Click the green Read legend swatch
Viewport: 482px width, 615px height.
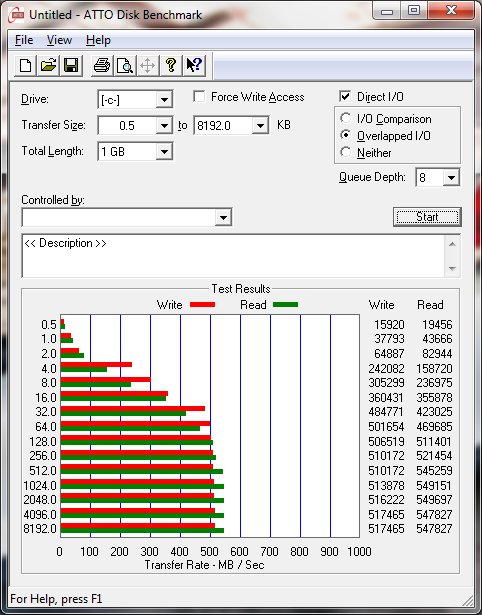pos(285,304)
